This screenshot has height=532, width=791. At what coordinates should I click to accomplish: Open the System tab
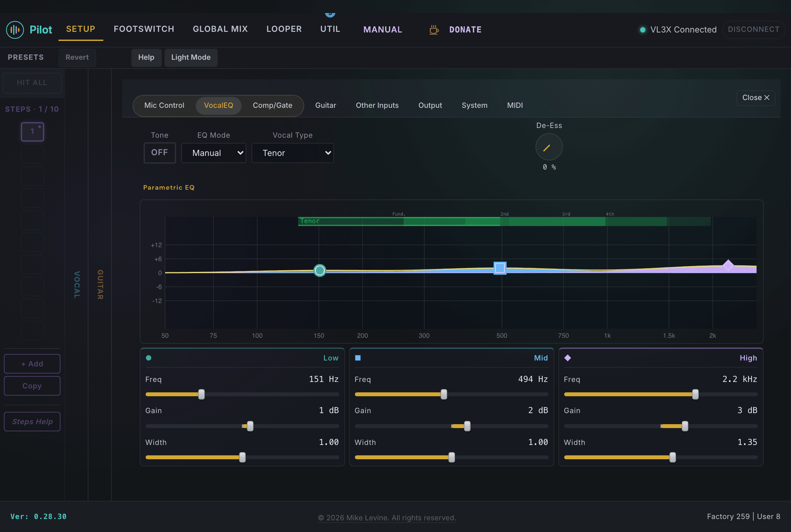(474, 106)
